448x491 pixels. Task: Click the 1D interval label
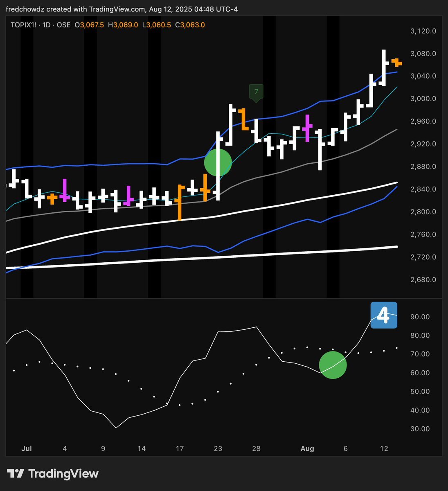tap(46, 25)
